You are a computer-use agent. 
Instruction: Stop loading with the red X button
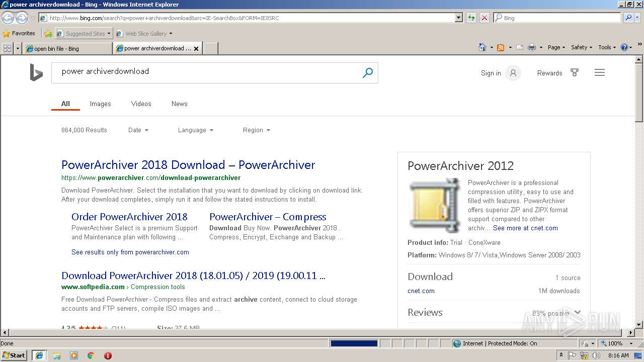click(484, 18)
